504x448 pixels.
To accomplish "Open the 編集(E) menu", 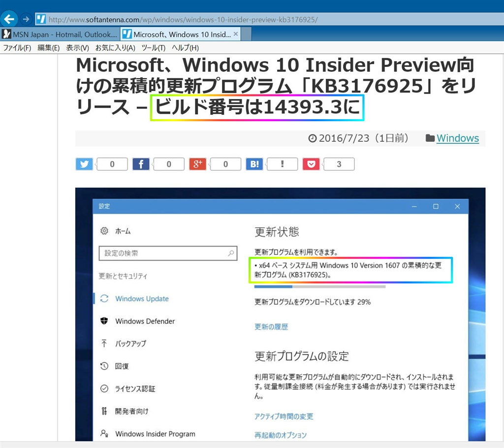I will pos(49,48).
